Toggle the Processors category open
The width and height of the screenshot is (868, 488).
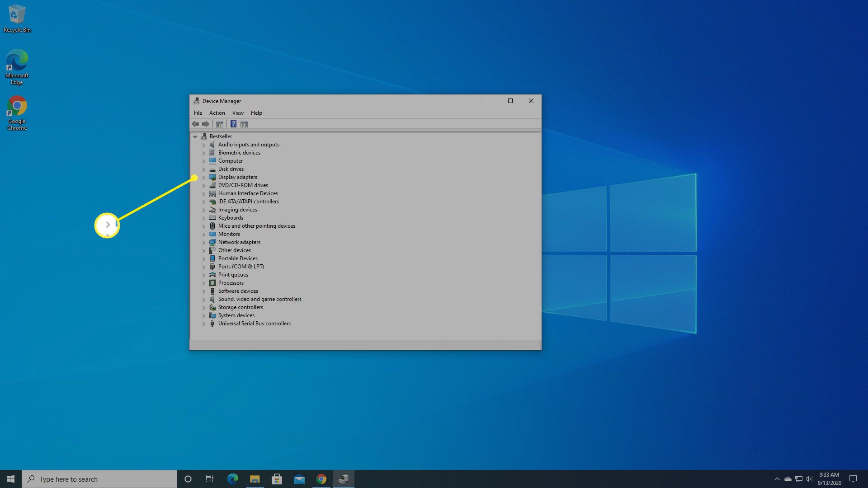click(x=203, y=282)
